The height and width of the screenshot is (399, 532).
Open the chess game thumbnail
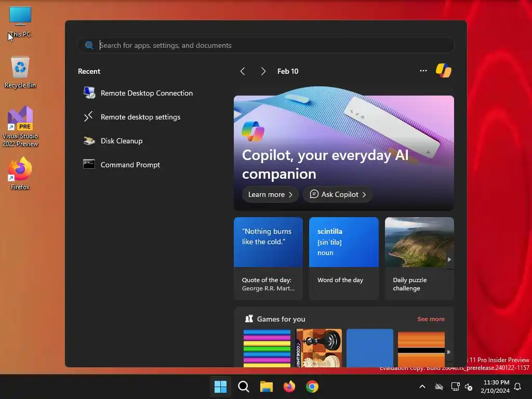319,348
